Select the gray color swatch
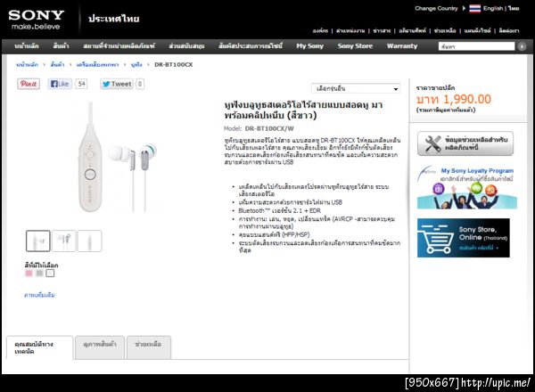535x392 pixels. [39, 273]
